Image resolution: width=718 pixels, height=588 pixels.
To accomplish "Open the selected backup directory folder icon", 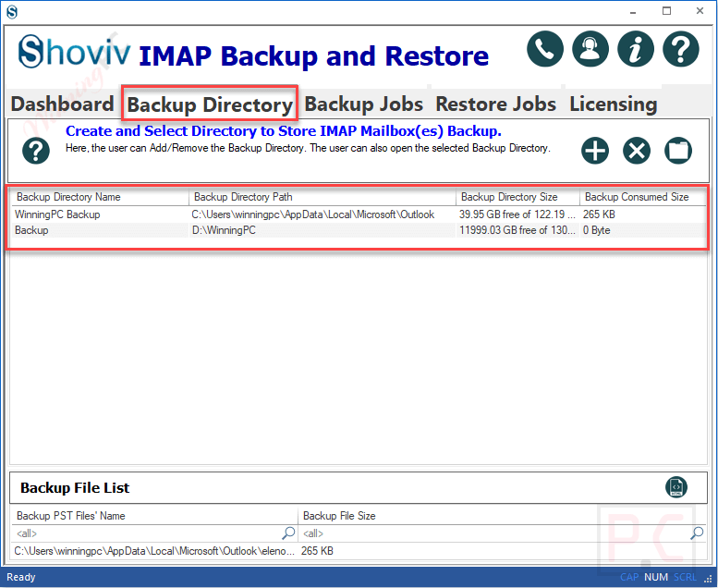I will (678, 151).
